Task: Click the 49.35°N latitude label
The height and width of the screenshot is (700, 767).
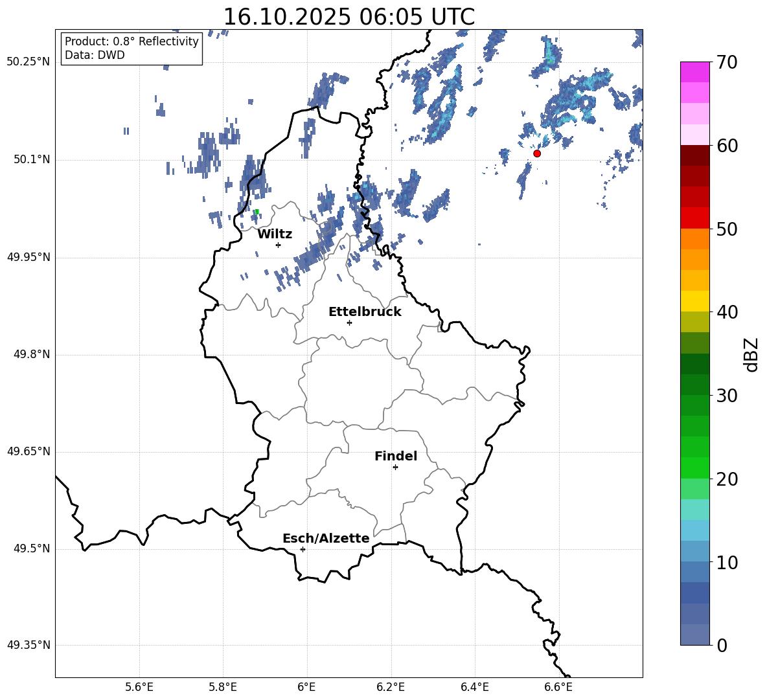Action: (29, 645)
